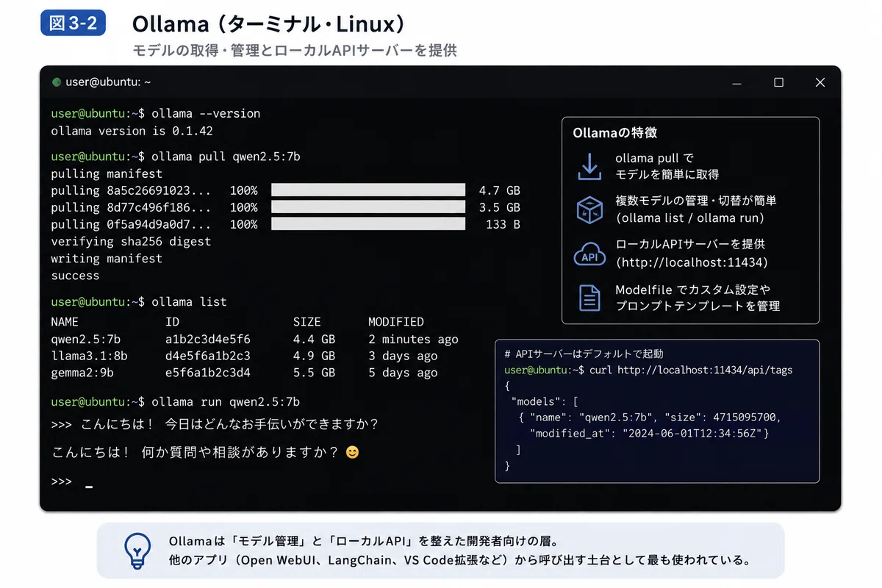Click '5 days ago' modified value
The height and width of the screenshot is (588, 882).
(x=403, y=373)
